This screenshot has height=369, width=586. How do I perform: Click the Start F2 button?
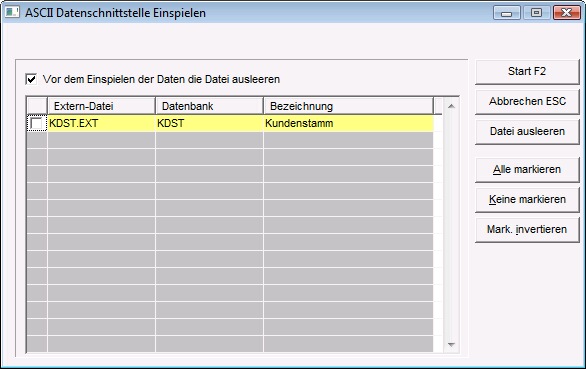point(527,71)
